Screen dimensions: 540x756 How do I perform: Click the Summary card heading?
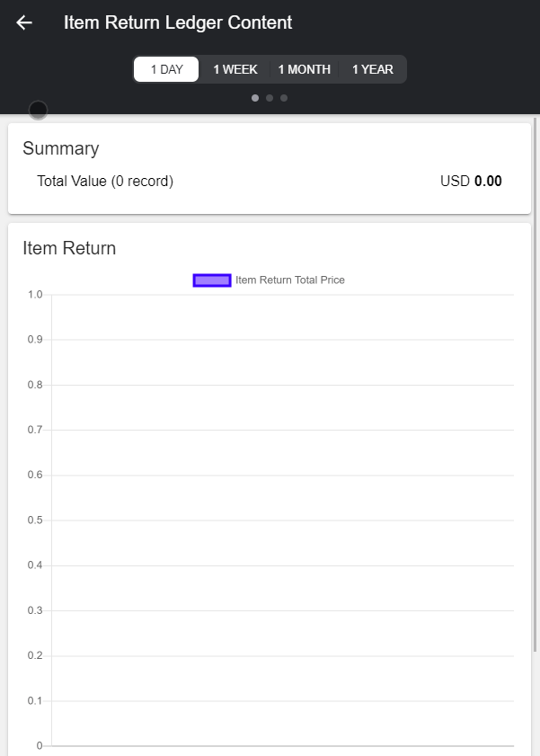(61, 149)
